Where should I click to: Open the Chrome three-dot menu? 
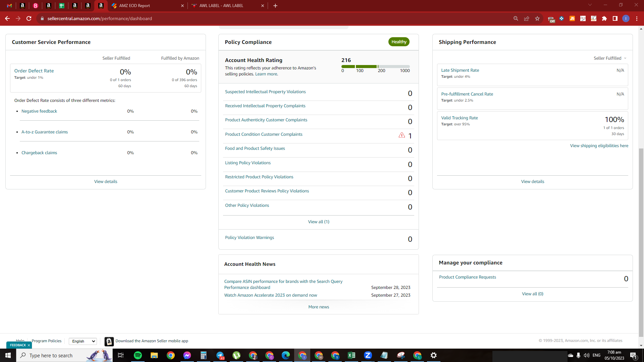coord(637,18)
